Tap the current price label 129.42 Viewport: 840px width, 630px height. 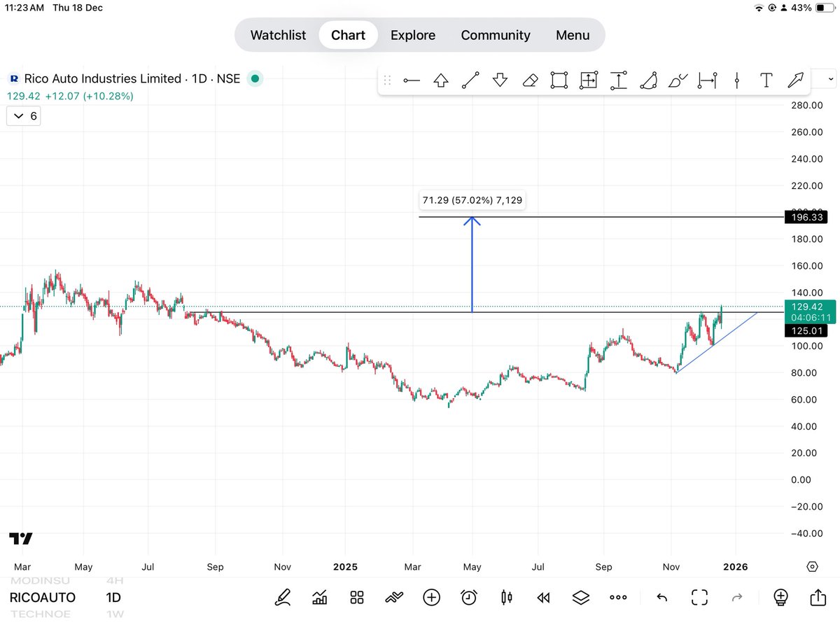point(807,307)
